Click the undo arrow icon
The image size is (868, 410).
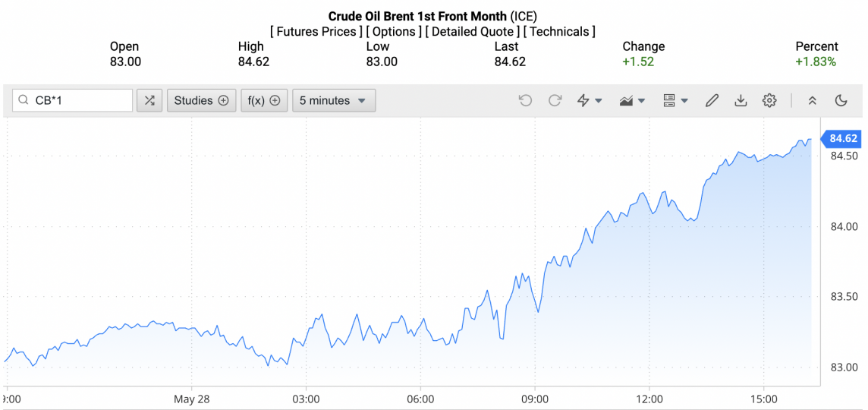tap(525, 100)
